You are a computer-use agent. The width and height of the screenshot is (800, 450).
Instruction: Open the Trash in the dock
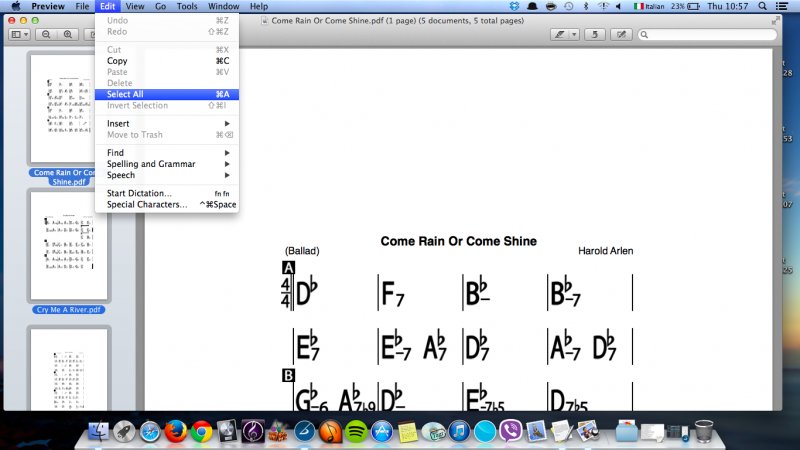click(x=704, y=431)
